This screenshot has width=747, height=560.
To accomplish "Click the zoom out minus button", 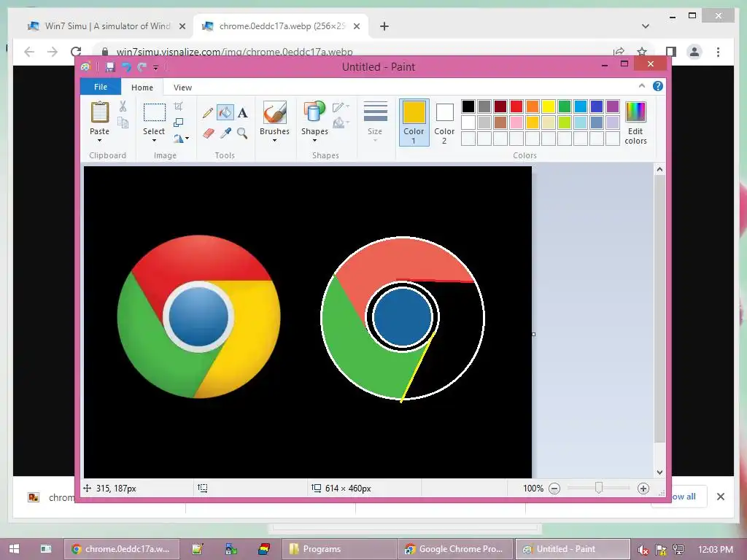I will point(554,489).
